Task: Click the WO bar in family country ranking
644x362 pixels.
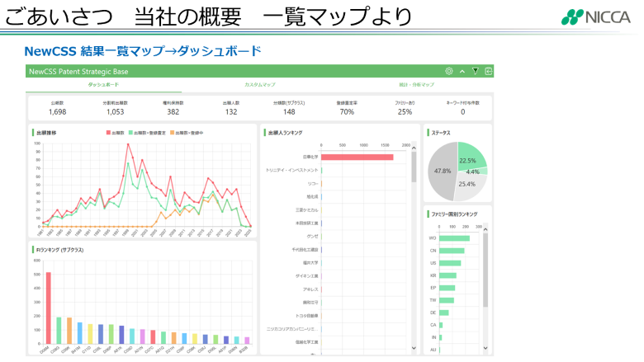Action: click(454, 238)
